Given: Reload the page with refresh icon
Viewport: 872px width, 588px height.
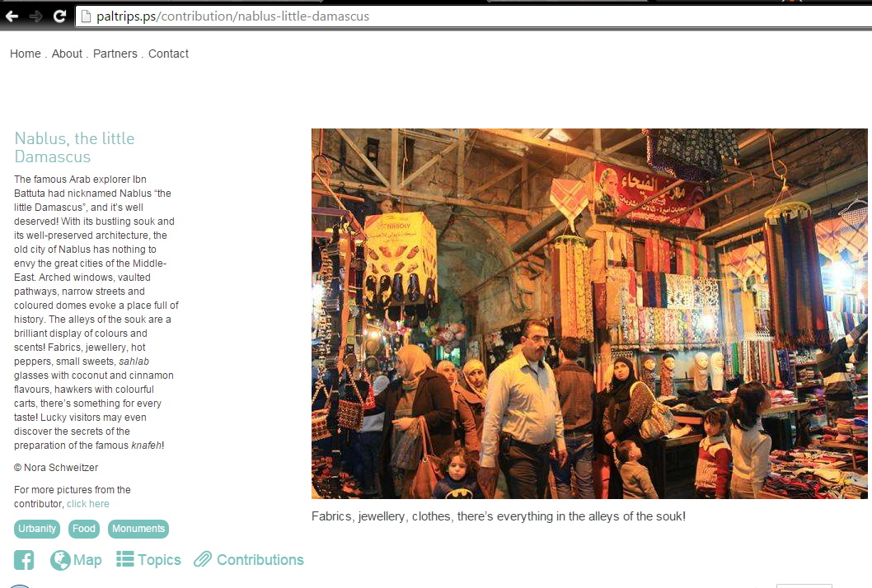Looking at the screenshot, I should pyautogui.click(x=59, y=16).
